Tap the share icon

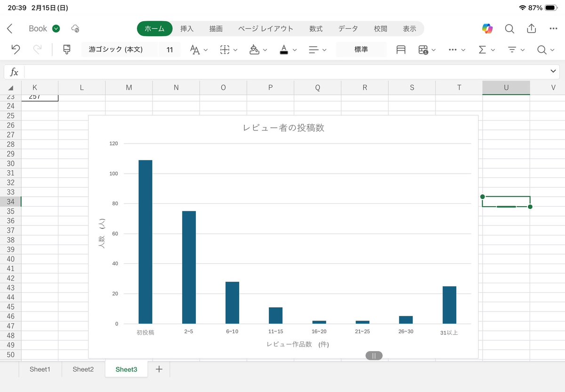[x=531, y=28]
